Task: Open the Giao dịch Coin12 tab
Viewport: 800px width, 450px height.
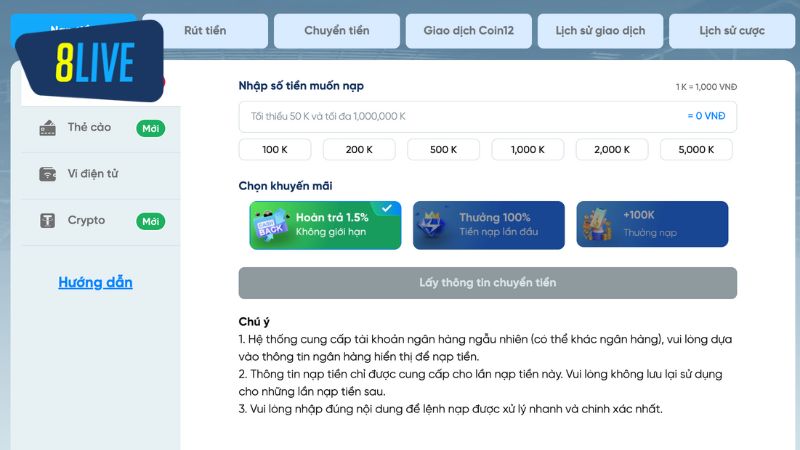Action: click(468, 31)
